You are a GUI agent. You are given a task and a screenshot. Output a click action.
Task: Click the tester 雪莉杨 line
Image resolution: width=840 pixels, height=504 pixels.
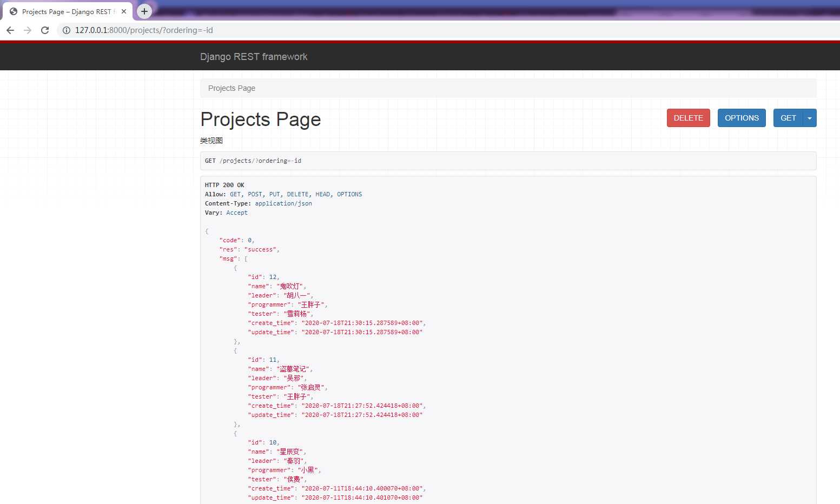281,314
